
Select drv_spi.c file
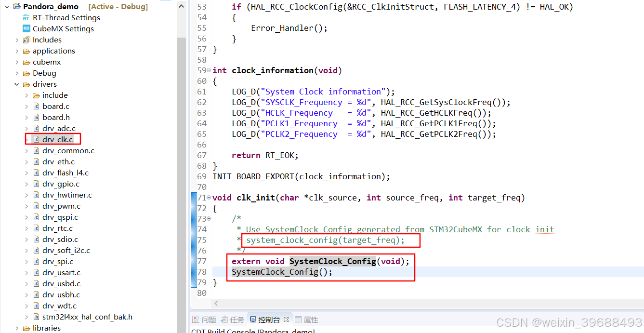(x=58, y=262)
